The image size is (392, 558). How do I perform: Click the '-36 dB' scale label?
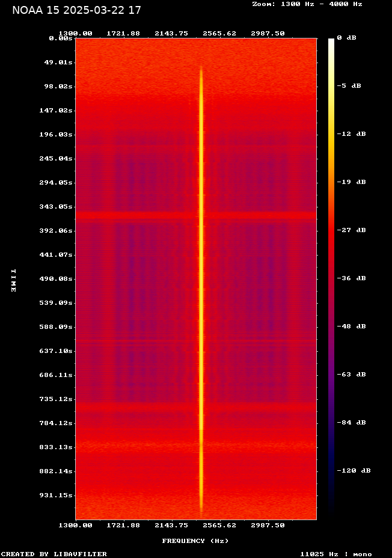coord(351,278)
